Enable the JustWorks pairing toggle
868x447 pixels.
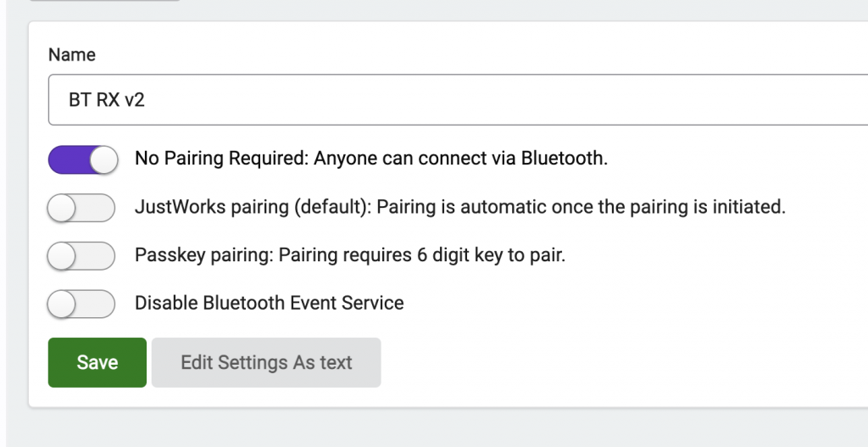click(81, 208)
